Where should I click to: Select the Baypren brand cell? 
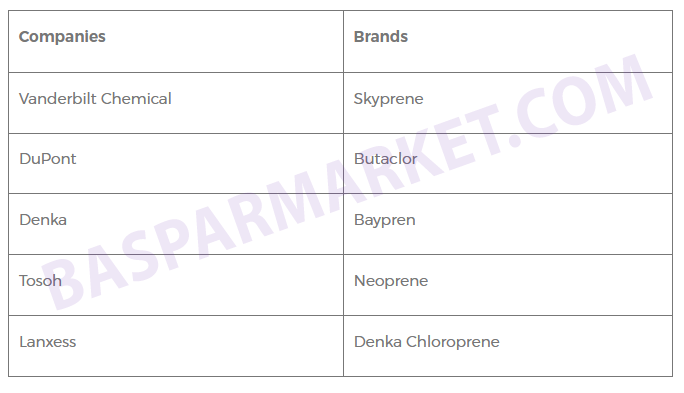508,224
